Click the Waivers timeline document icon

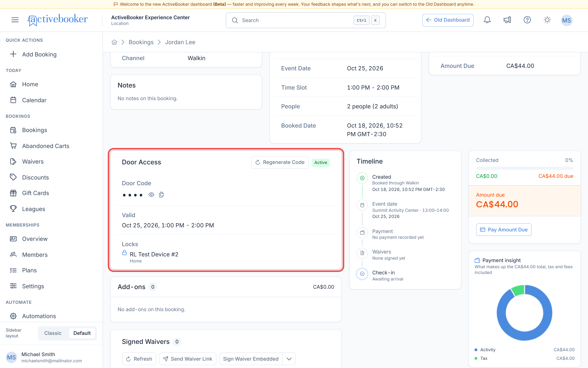tap(362, 253)
